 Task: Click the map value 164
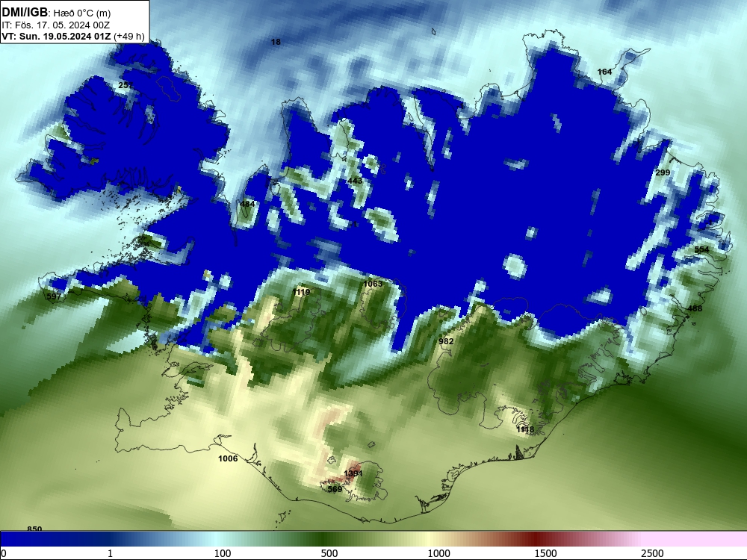[x=604, y=72]
